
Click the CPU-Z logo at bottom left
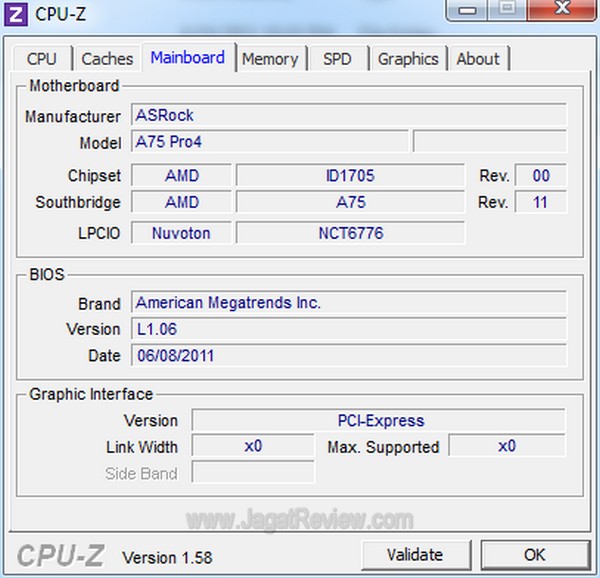pyautogui.click(x=60, y=555)
